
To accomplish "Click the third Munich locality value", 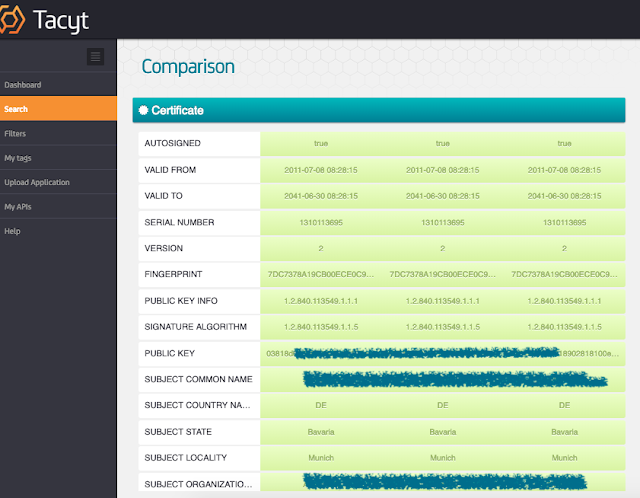I will pos(564,457).
